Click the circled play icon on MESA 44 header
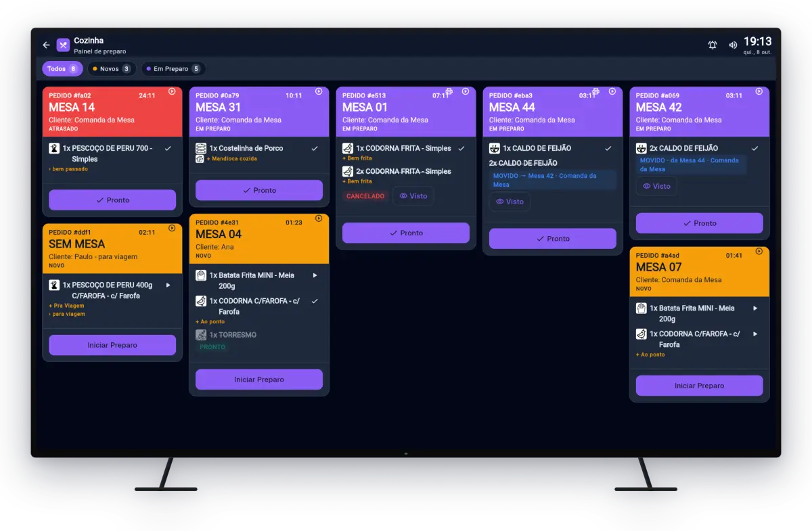 (612, 91)
